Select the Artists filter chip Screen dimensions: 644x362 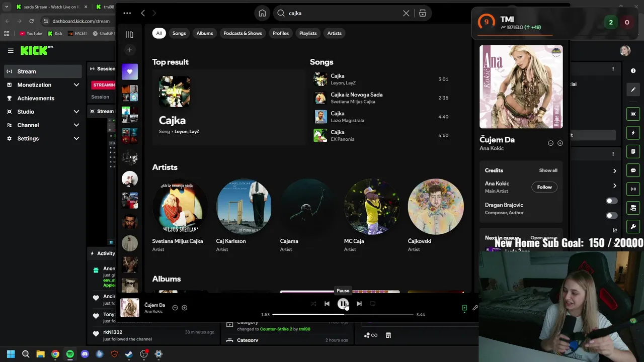click(x=335, y=33)
